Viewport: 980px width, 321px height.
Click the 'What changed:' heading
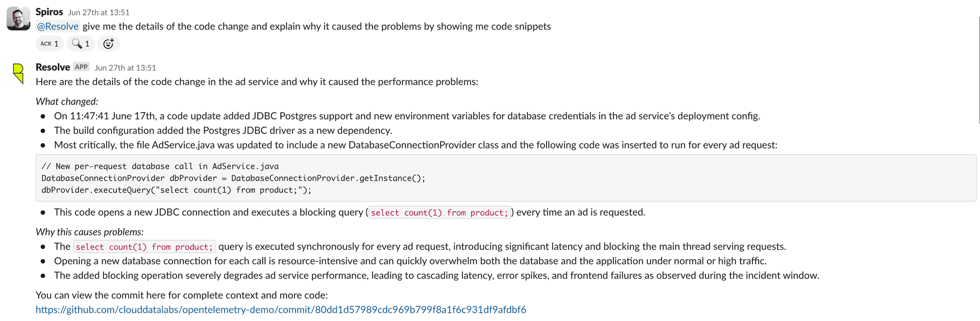pyautogui.click(x=67, y=102)
